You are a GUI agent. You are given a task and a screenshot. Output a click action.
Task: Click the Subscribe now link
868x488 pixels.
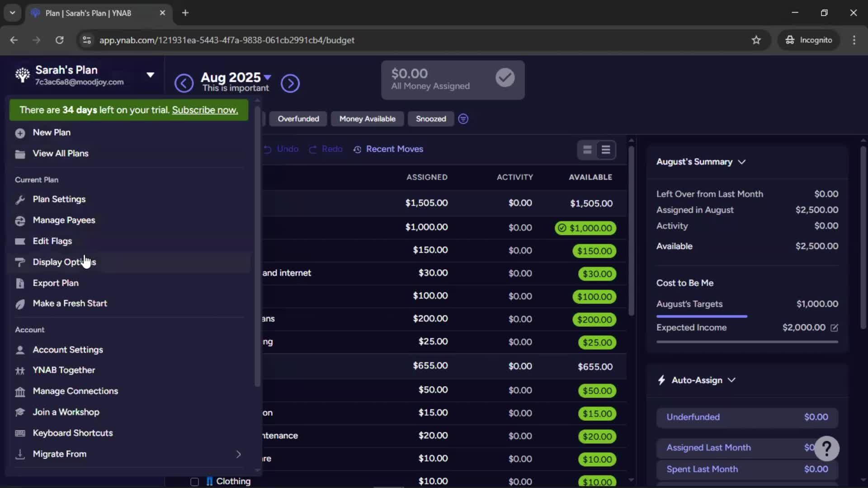coord(205,110)
